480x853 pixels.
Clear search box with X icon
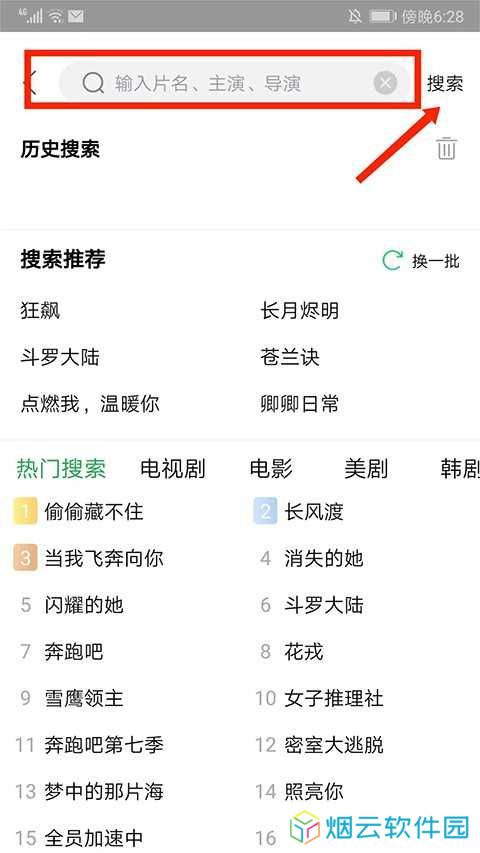coord(385,83)
